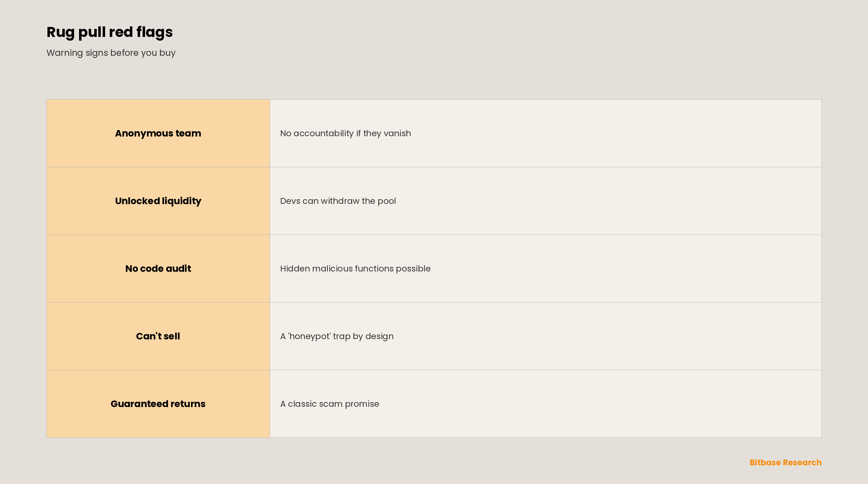Screen dimensions: 868x484
Task: Select the 'Warning signs before you buy' subtitle
Action: (x=111, y=53)
